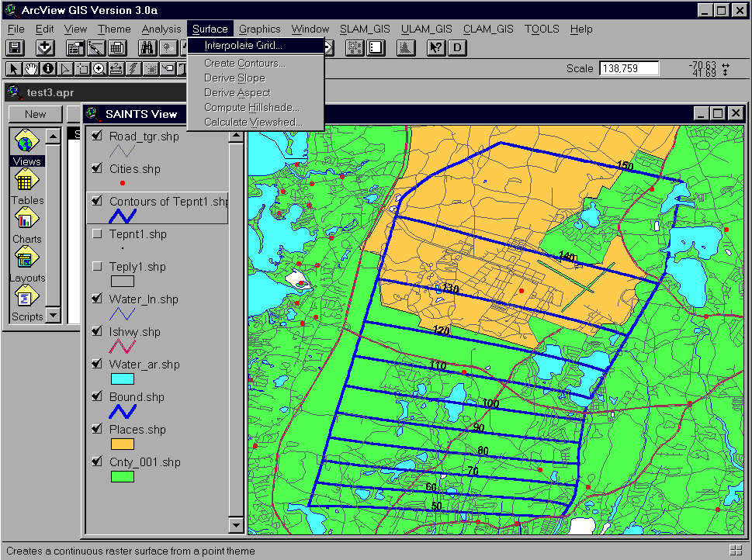Viewport: 752px width, 560px height.
Task: Click the Add Theme button with plus sign
Action: pos(46,47)
